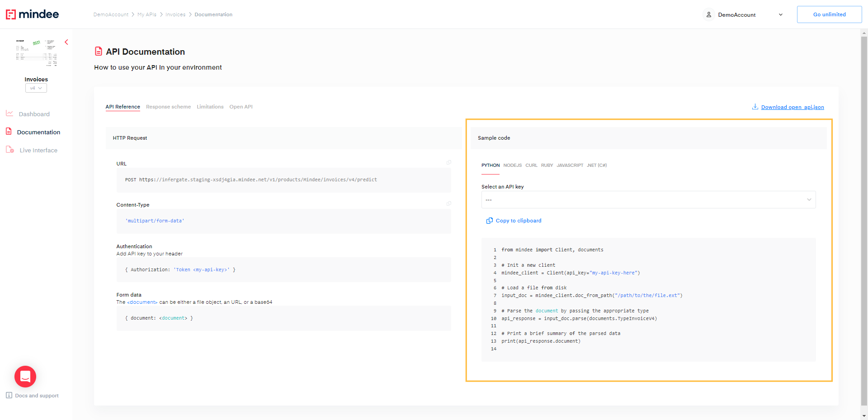
Task: Click Copy to clipboard
Action: (x=519, y=221)
